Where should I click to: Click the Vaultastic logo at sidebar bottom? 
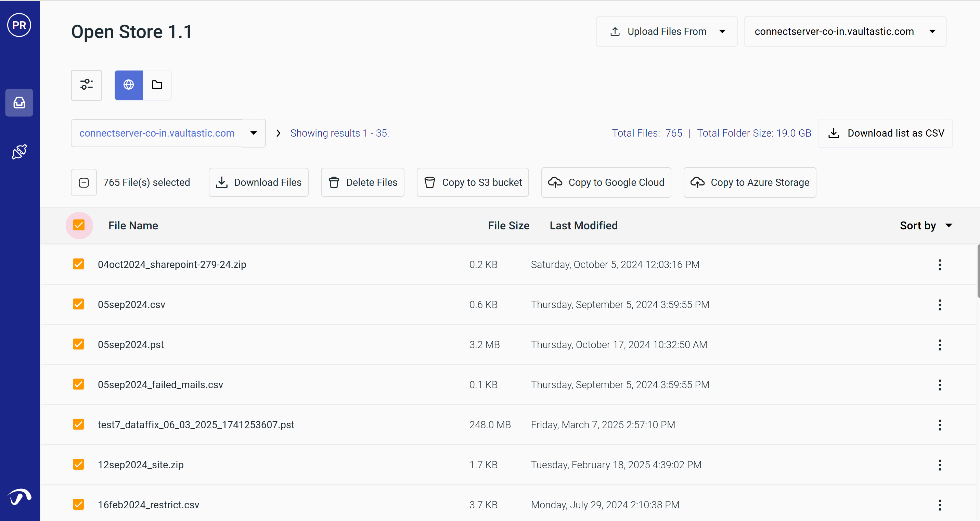19,497
